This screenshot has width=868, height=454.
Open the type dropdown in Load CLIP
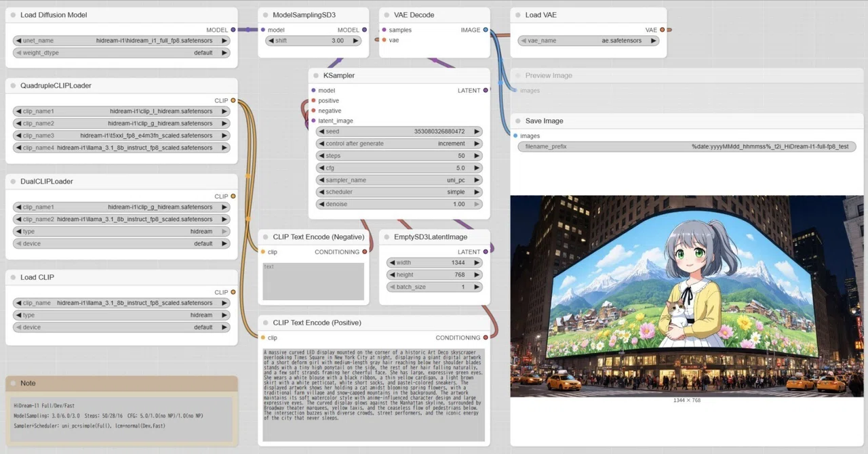coord(121,316)
